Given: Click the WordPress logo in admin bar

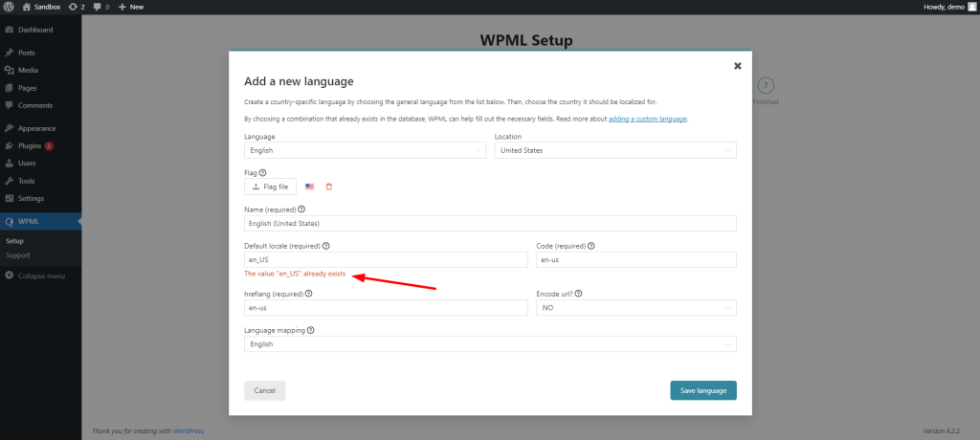Looking at the screenshot, I should coord(10,7).
